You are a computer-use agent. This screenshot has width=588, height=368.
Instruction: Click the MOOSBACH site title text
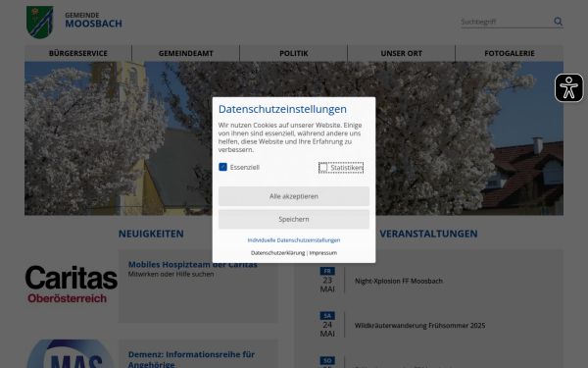tap(93, 24)
